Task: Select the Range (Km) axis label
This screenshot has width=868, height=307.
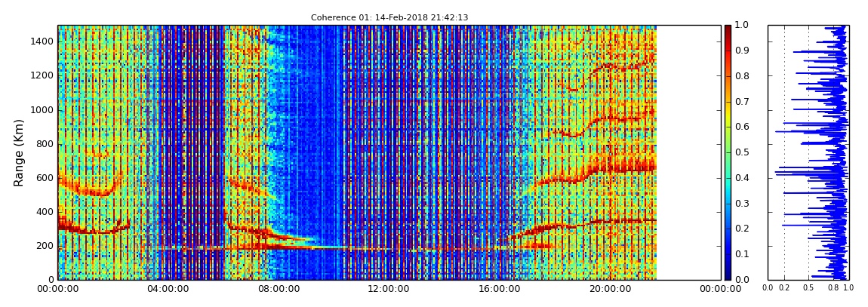Action: pyautogui.click(x=18, y=152)
